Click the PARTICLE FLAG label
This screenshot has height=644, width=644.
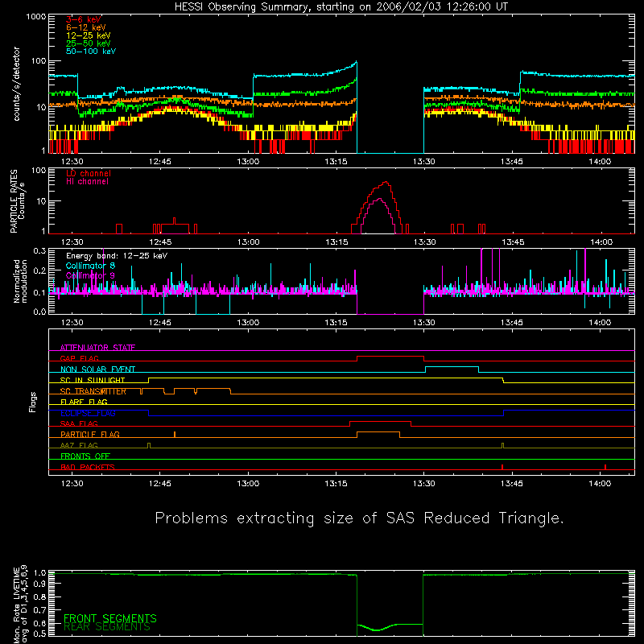tap(90, 434)
